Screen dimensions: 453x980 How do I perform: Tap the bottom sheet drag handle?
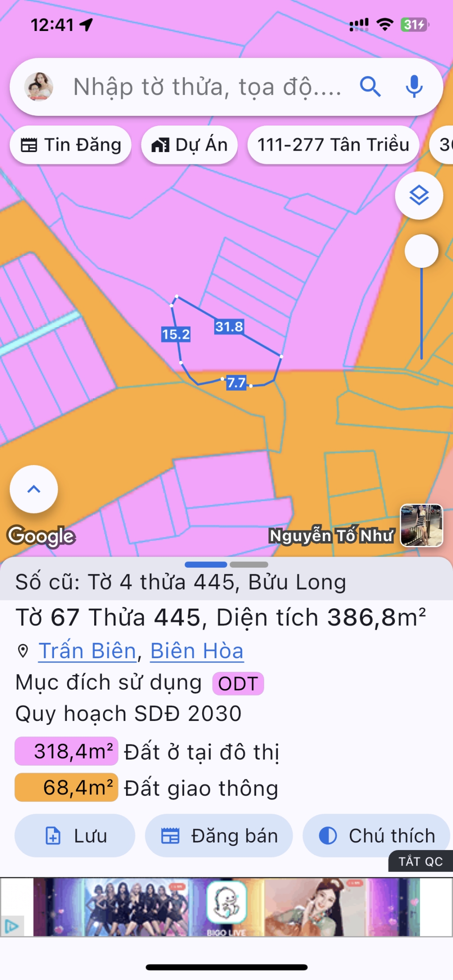pos(226,564)
